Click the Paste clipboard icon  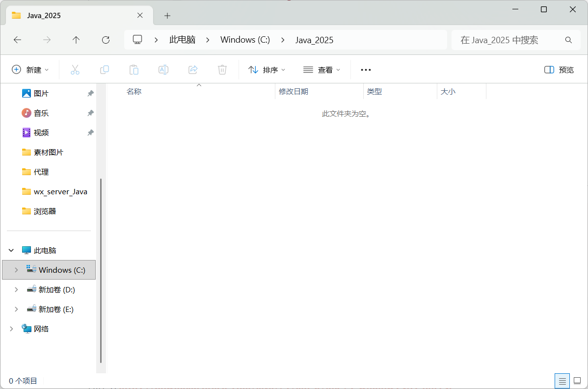[134, 70]
